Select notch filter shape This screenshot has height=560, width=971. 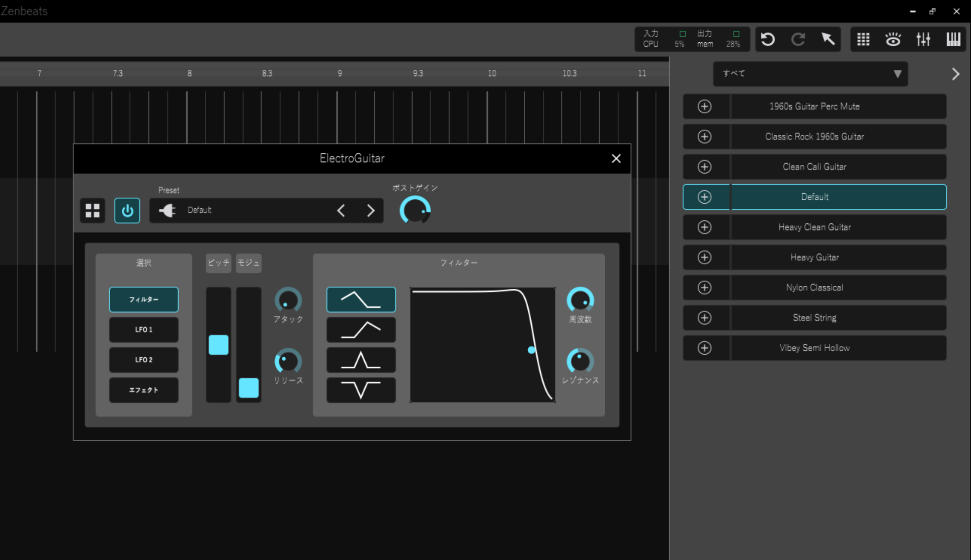(x=361, y=390)
